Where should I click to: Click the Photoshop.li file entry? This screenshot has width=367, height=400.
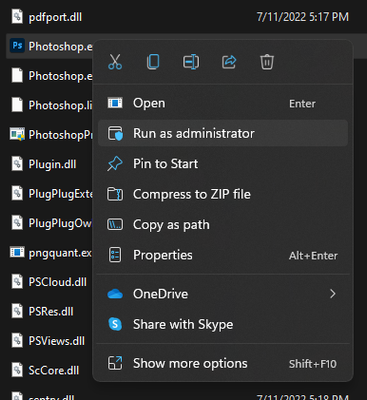[x=60, y=105]
